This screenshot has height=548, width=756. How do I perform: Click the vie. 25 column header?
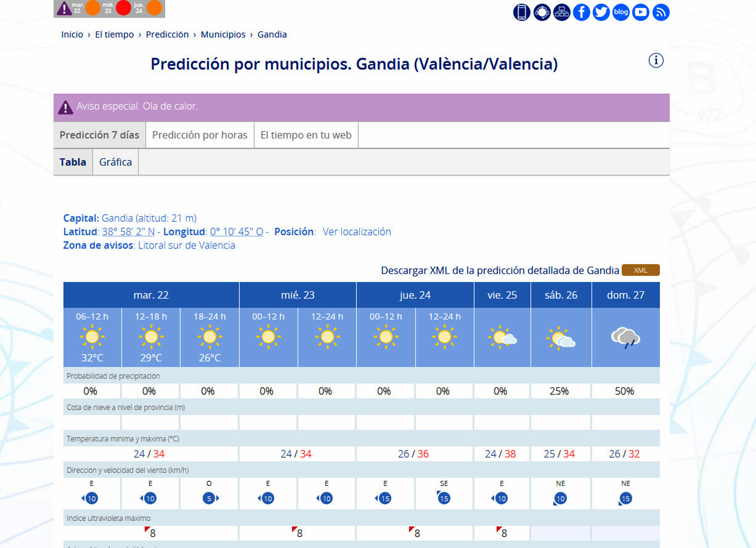coord(502,295)
